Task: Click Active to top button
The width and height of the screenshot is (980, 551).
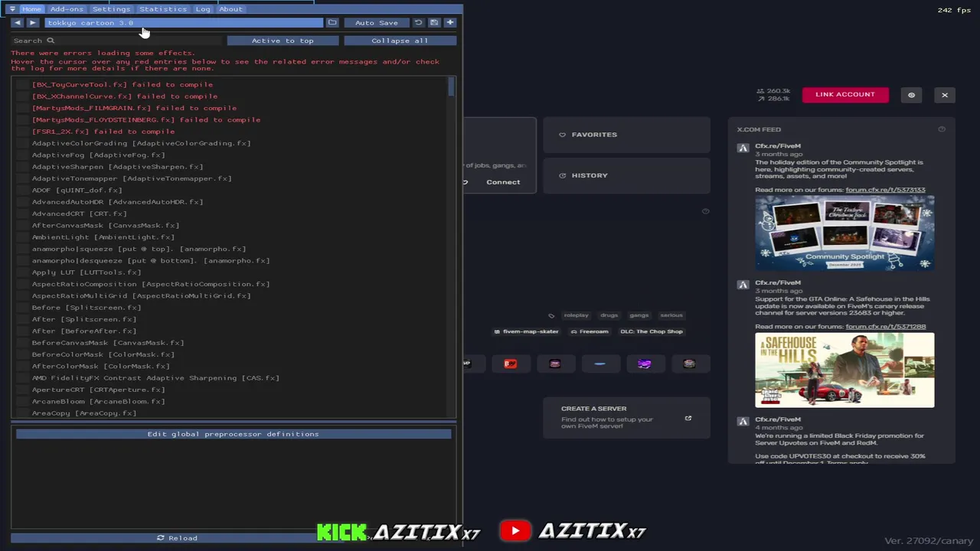Action: point(283,41)
